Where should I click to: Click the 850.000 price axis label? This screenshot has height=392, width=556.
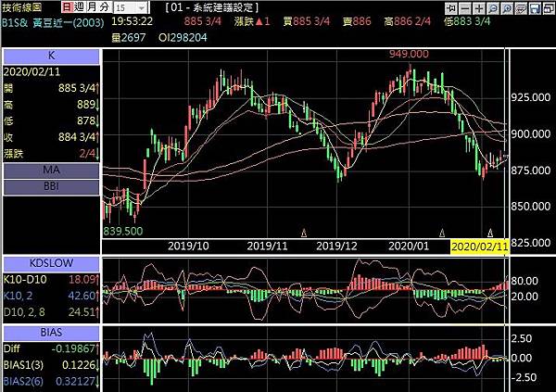point(530,207)
